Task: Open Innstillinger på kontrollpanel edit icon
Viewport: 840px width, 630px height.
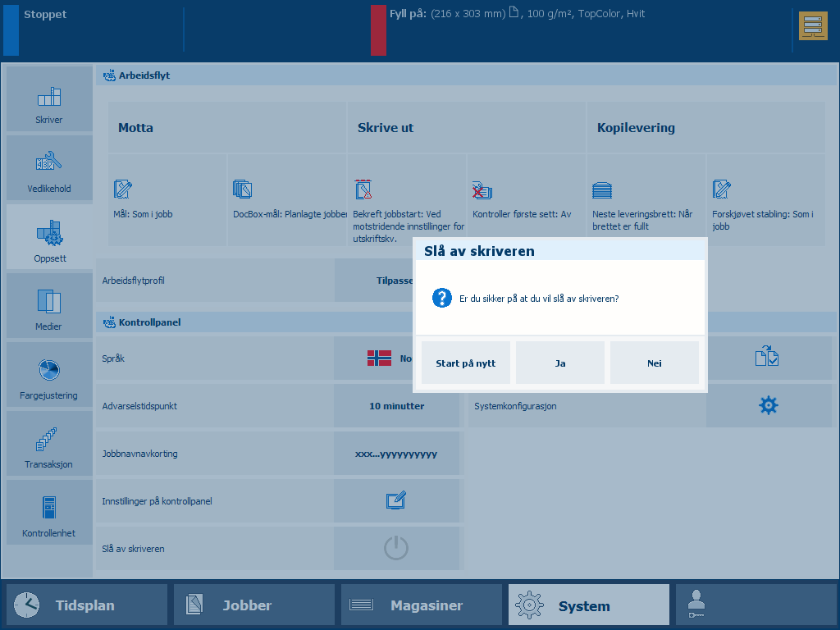Action: [x=396, y=501]
